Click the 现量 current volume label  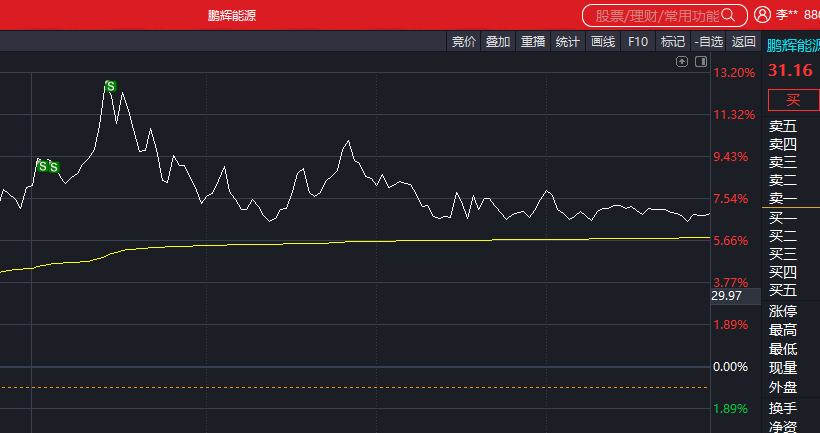click(783, 368)
